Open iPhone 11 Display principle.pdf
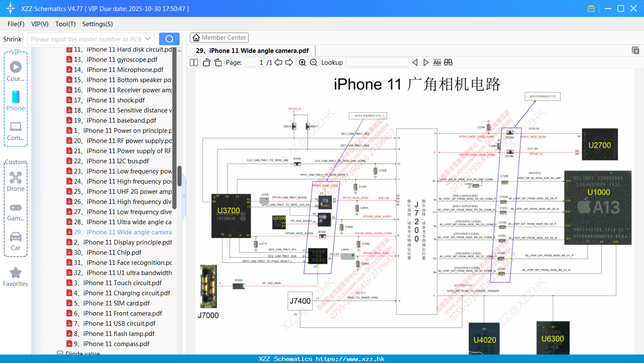The image size is (644, 363). 119,242
